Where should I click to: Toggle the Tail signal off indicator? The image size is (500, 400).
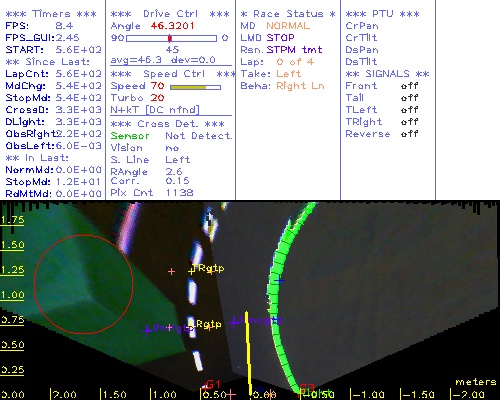pyautogui.click(x=409, y=98)
